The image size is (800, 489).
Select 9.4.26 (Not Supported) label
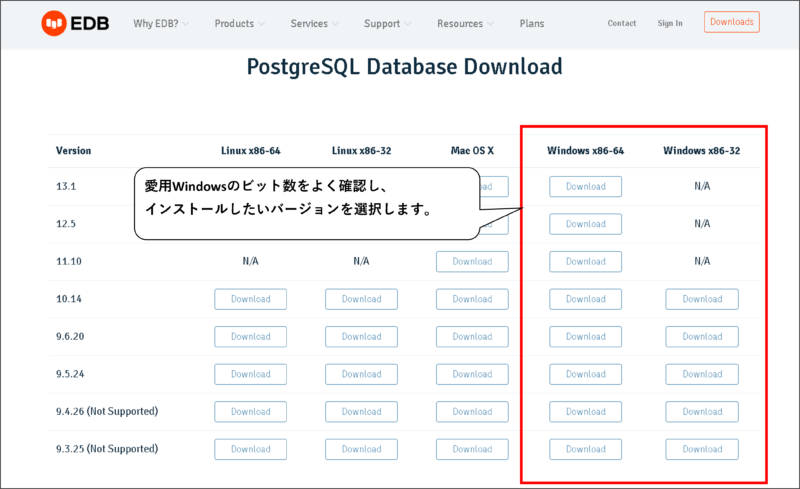point(107,411)
